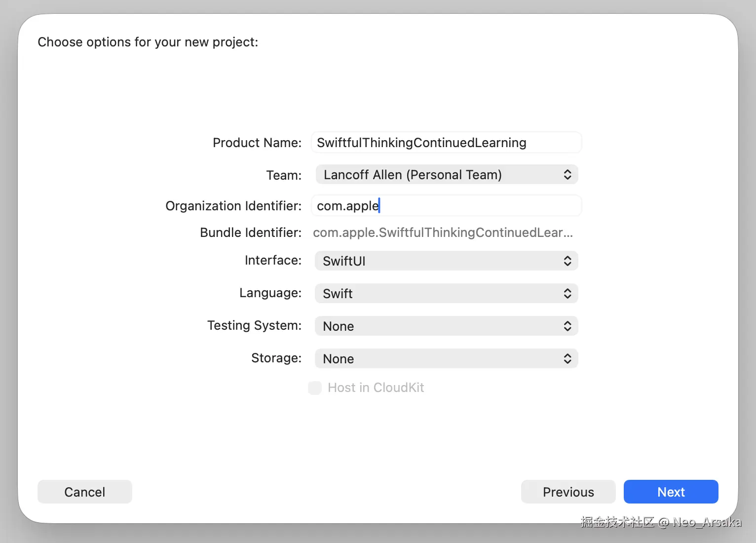This screenshot has width=756, height=543.
Task: Open the Storage dropdown showing None
Action: coord(439,359)
